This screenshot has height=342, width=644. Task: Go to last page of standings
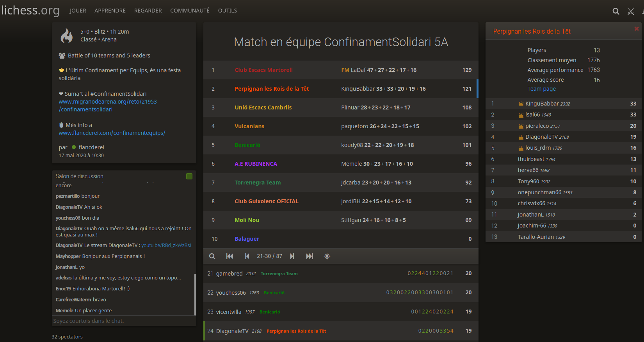tap(310, 256)
